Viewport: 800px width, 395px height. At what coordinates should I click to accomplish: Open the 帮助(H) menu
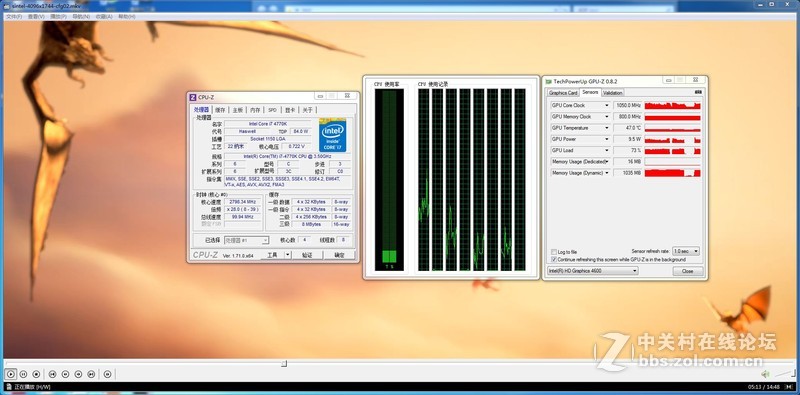coord(127,16)
